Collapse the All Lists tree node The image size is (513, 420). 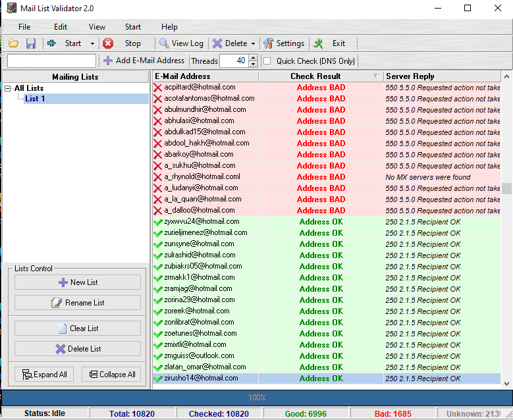point(7,88)
